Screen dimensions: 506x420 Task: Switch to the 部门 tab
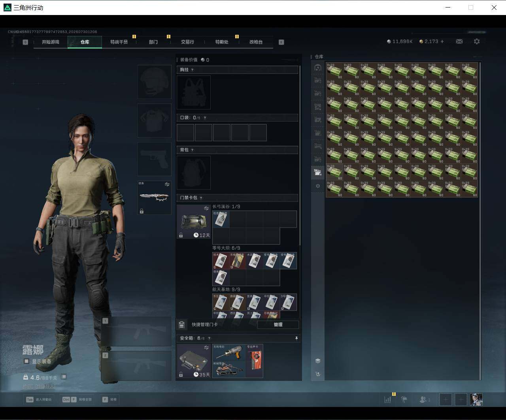153,42
